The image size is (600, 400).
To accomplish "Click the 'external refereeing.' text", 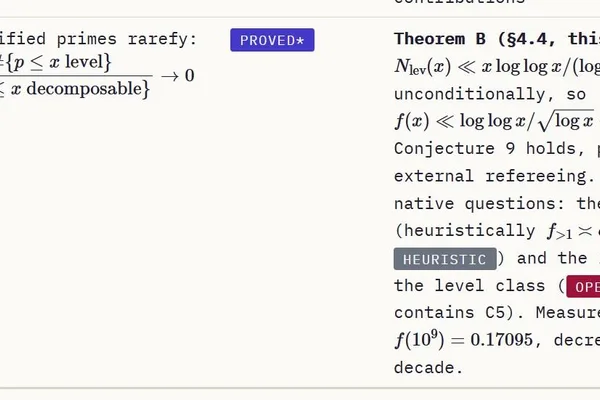I will pos(494,176).
